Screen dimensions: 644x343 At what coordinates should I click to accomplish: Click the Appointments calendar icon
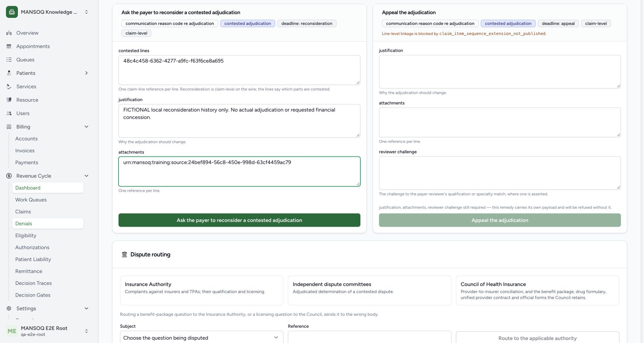[9, 46]
